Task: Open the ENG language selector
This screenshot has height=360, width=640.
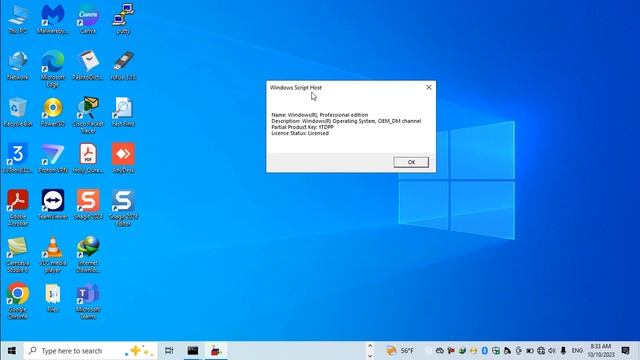Action: 577,351
